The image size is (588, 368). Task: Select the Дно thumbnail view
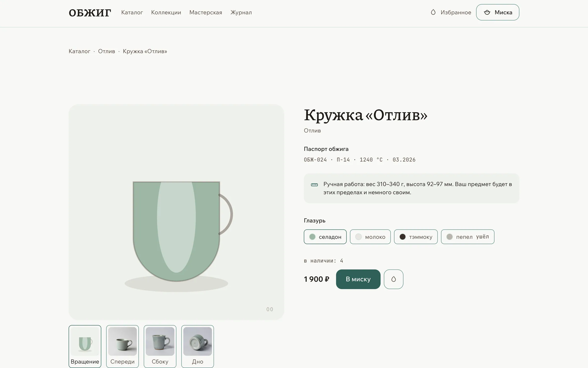tap(197, 346)
